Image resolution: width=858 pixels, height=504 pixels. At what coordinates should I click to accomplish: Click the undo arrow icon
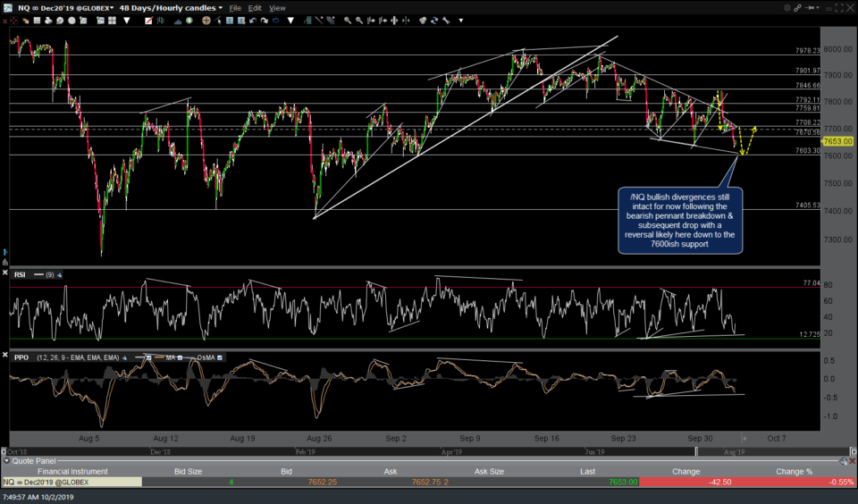253,21
